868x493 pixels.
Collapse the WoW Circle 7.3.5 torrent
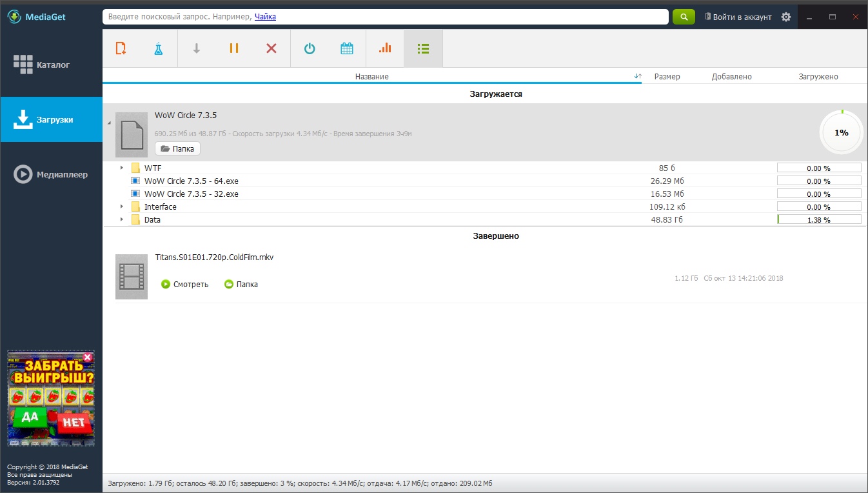coord(109,123)
